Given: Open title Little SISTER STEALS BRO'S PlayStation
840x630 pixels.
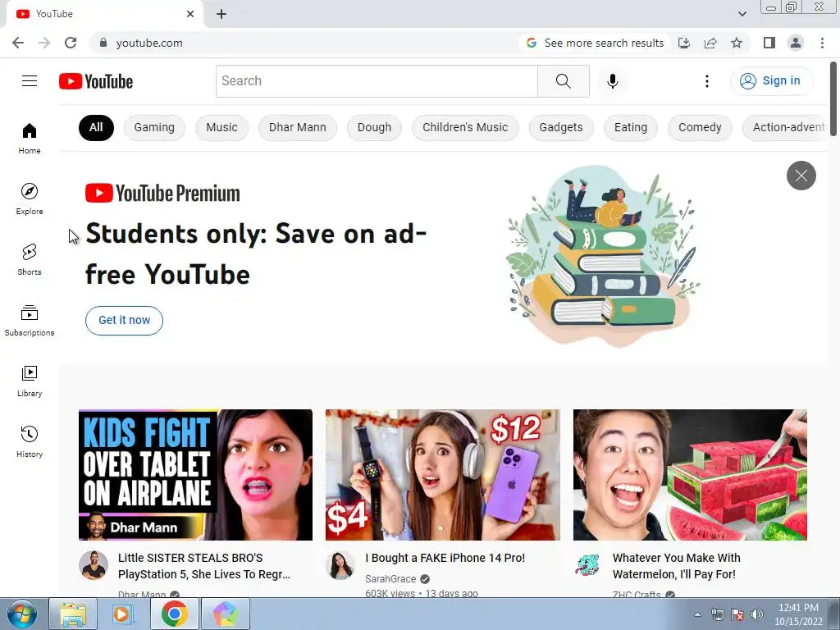Looking at the screenshot, I should click(204, 566).
